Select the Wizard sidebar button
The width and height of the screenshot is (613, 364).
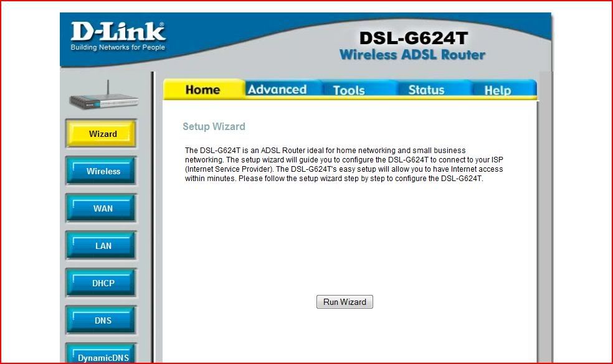(x=102, y=134)
